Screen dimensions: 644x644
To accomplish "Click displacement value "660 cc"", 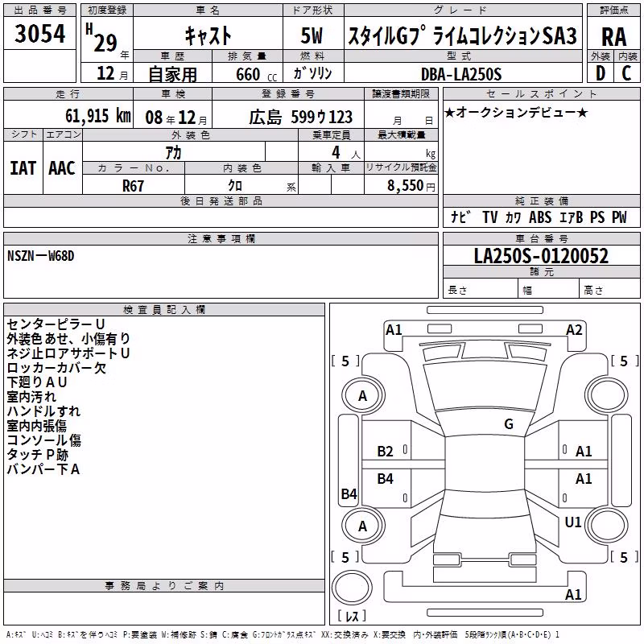I will pos(256,74).
